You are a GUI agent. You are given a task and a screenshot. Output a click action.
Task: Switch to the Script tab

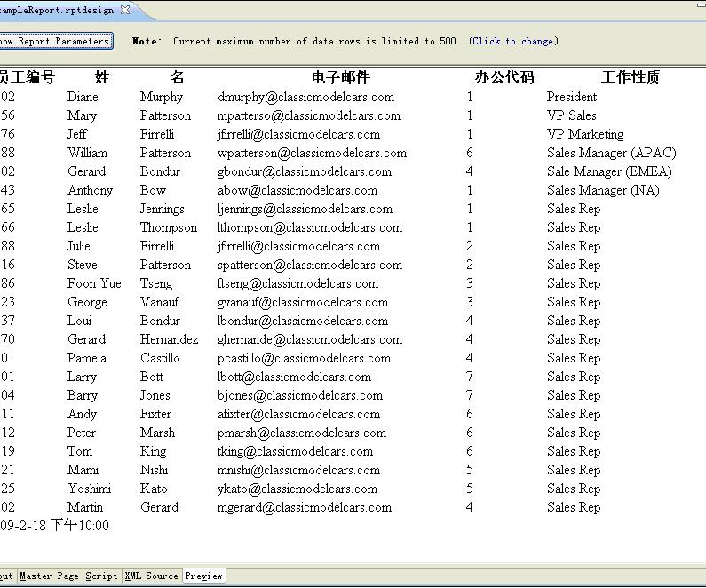pos(101,576)
